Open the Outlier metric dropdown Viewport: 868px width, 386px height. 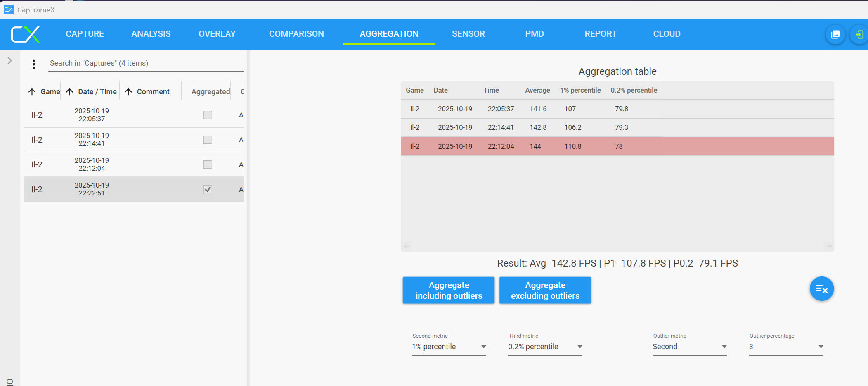[689, 347]
